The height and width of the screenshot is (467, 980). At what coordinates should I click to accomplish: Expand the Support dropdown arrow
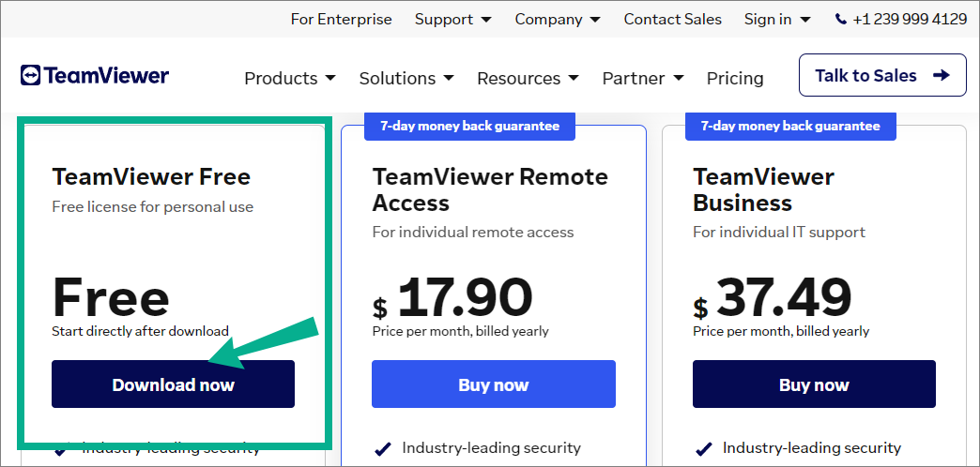[x=485, y=20]
